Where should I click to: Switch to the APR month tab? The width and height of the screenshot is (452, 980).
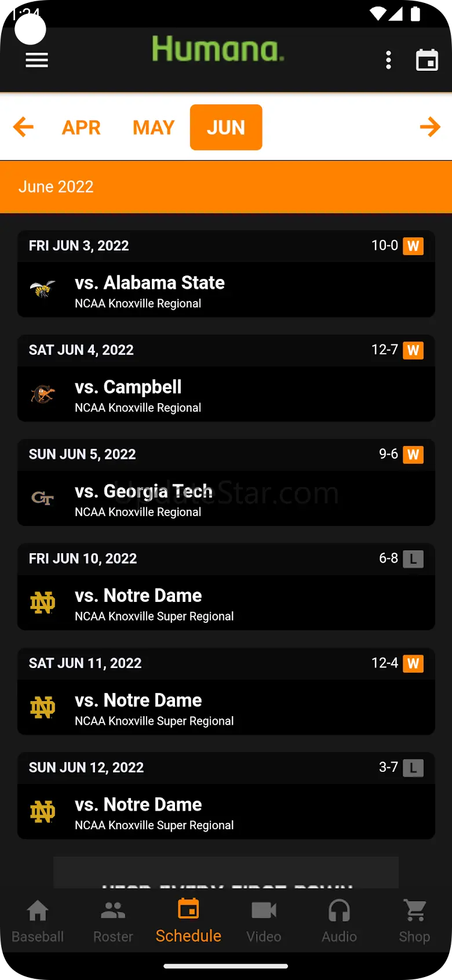coord(81,128)
